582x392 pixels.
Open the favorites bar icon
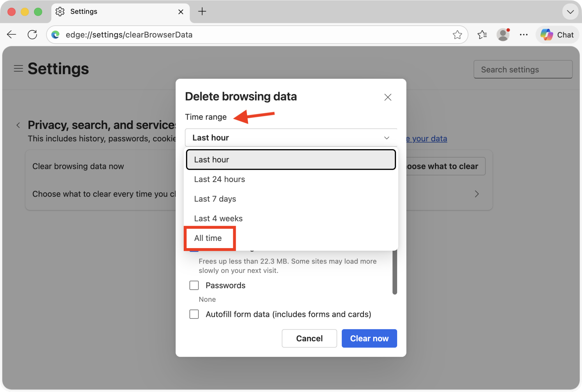(x=482, y=35)
